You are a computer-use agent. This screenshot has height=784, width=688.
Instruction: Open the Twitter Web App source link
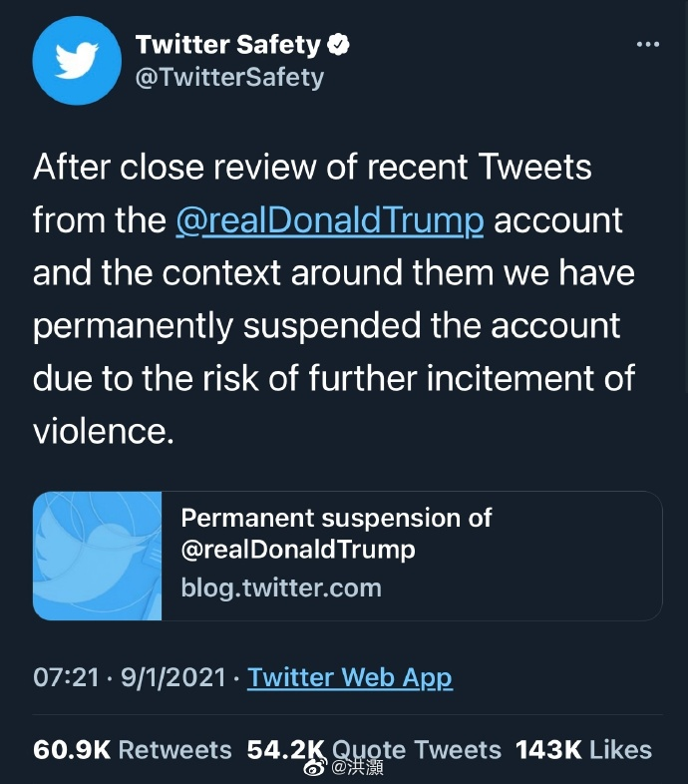[349, 677]
